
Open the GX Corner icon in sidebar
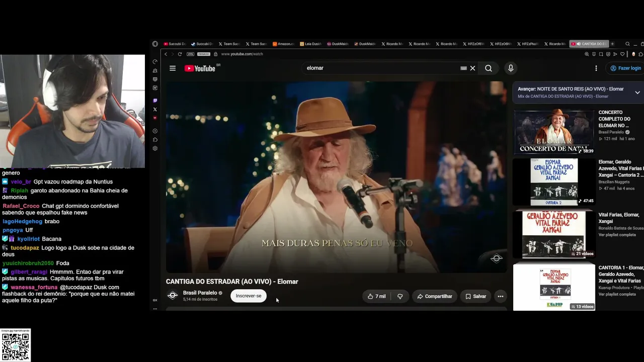[x=155, y=300]
